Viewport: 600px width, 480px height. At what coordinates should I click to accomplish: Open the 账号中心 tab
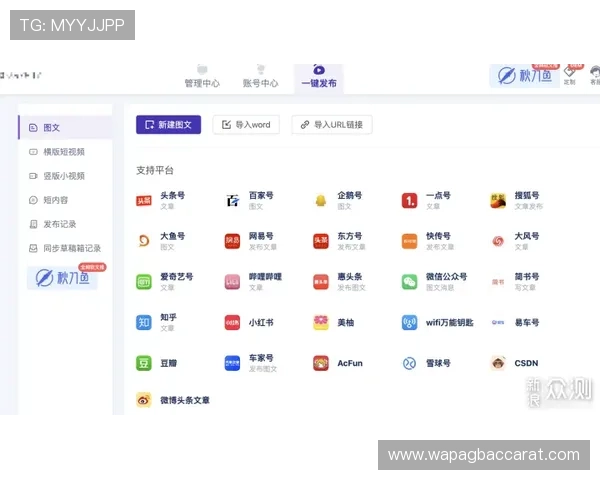(261, 77)
